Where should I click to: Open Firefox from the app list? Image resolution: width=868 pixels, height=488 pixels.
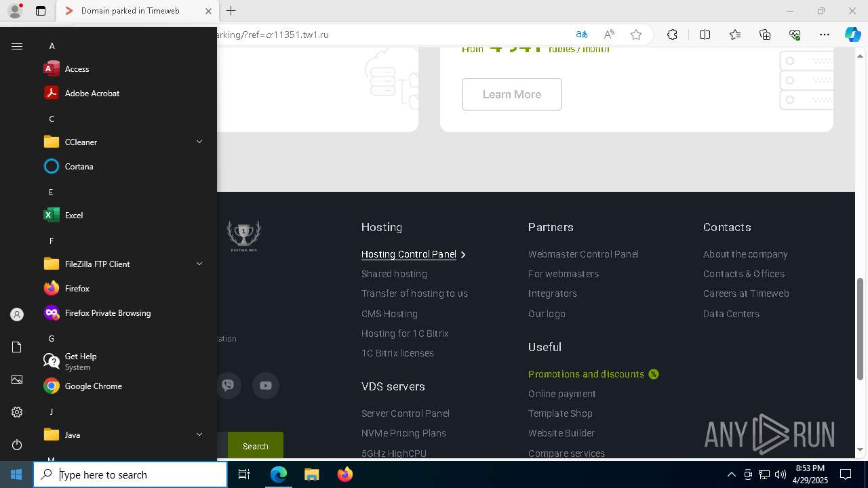[x=122, y=288]
